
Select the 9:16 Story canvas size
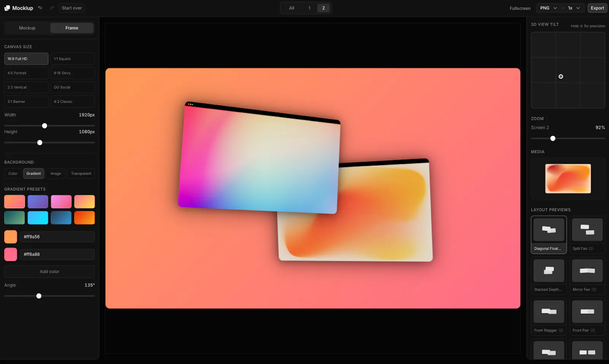point(73,73)
